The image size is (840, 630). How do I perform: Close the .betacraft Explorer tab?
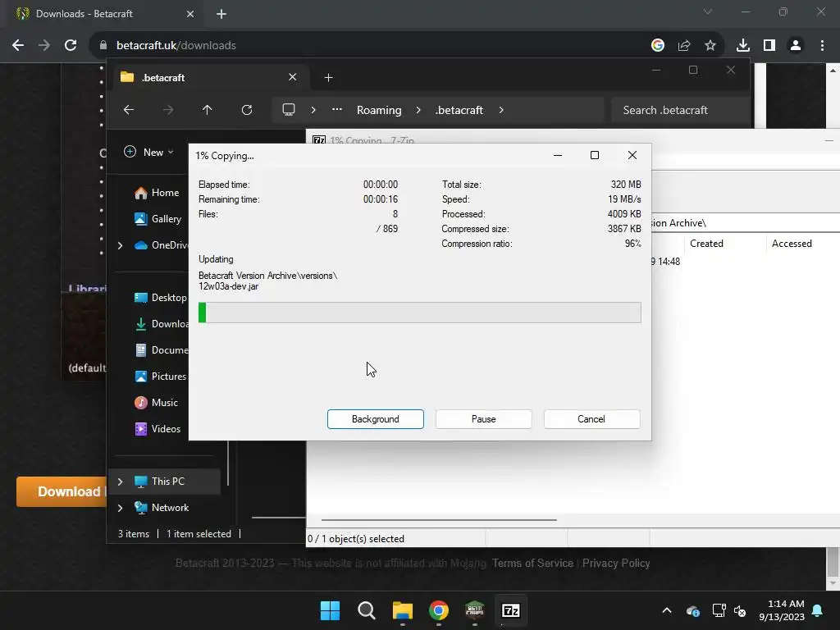[x=293, y=77]
